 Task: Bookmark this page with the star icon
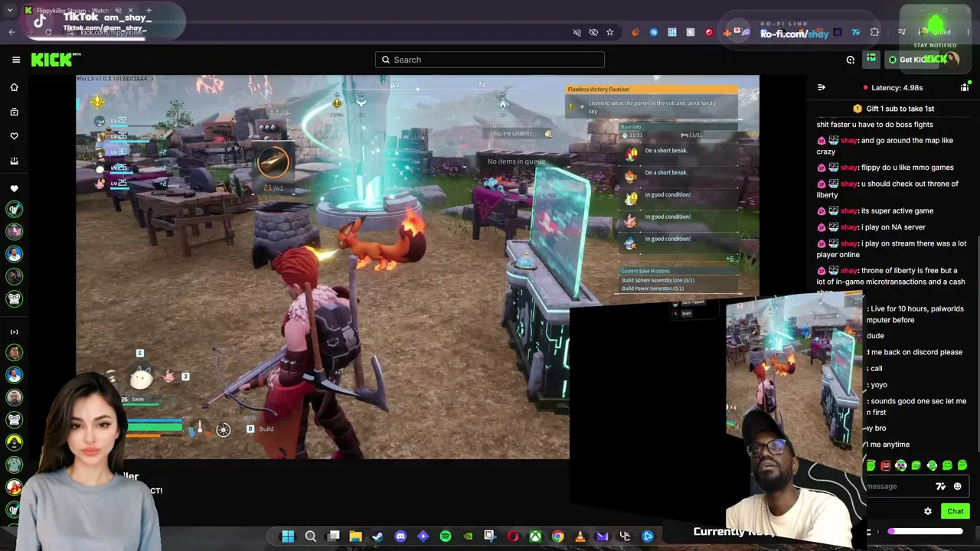pyautogui.click(x=609, y=32)
